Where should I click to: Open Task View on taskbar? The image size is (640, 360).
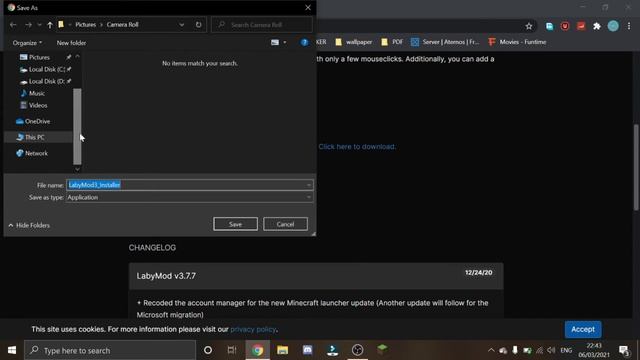232,350
